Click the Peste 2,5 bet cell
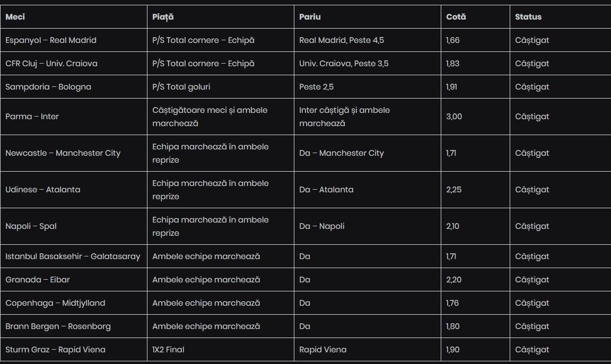Screen dimensions: 611x364 317,87
